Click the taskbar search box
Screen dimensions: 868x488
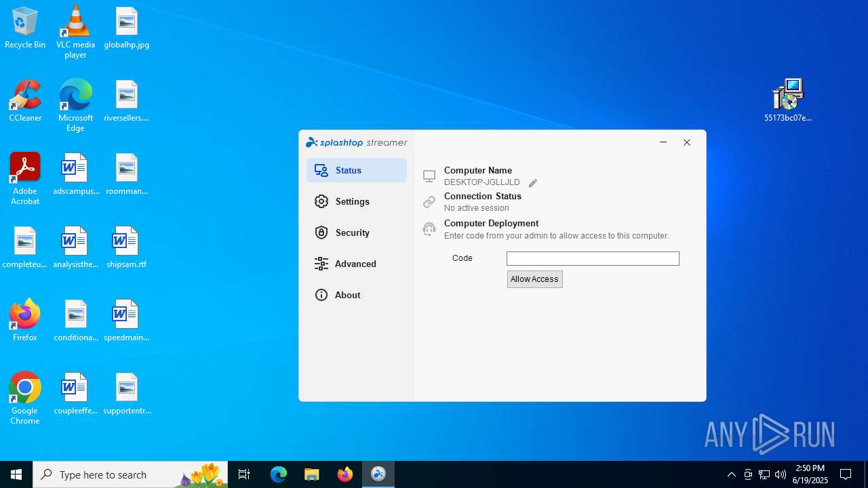coord(131,474)
